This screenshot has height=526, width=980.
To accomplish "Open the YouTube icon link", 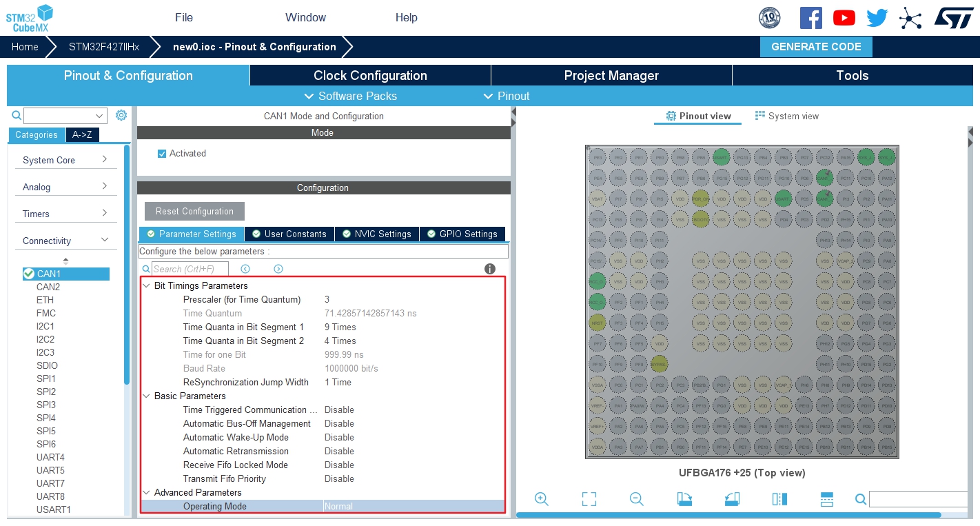I will point(844,18).
